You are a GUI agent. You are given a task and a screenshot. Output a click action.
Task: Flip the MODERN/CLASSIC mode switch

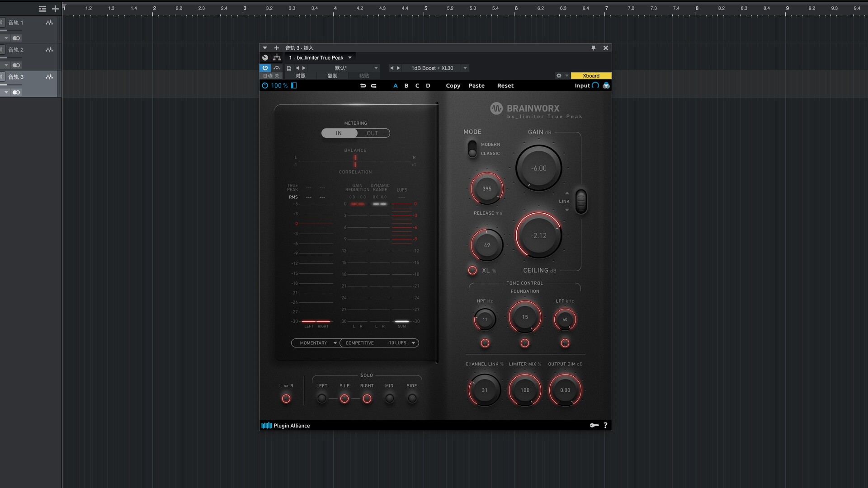click(472, 149)
